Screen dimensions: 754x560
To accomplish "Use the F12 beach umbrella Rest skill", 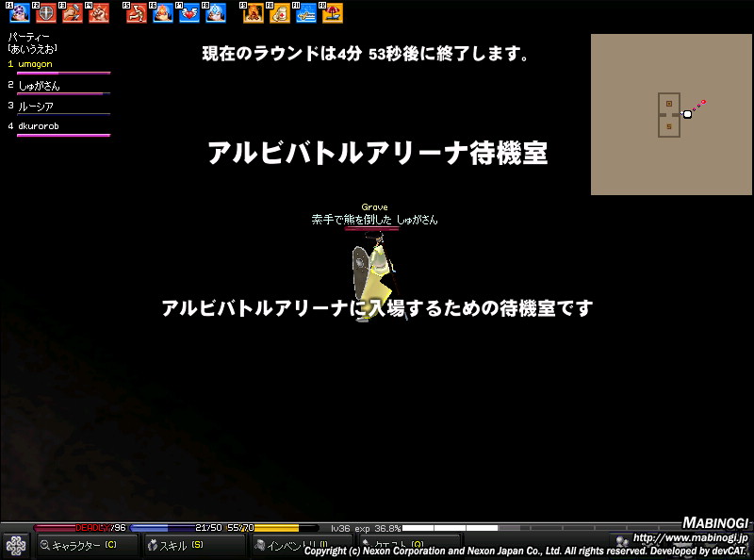I will (333, 13).
